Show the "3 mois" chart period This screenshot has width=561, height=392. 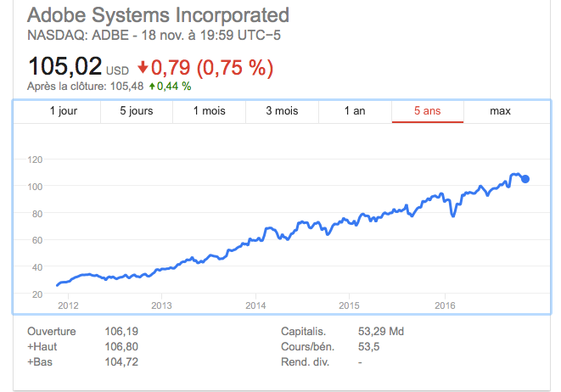pos(282,111)
